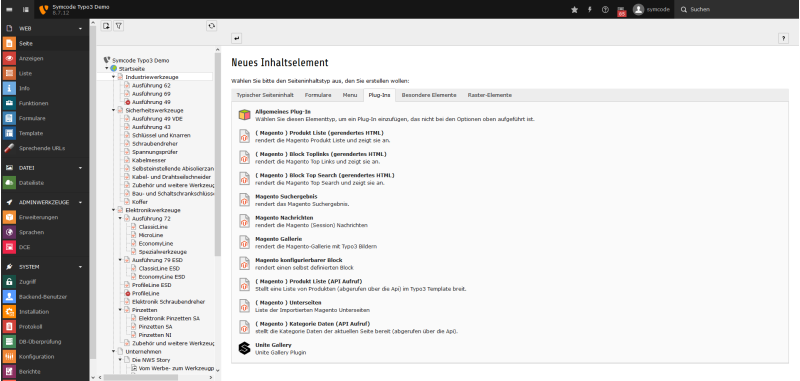
Task: Click the go-back arrow button
Action: tap(236, 38)
